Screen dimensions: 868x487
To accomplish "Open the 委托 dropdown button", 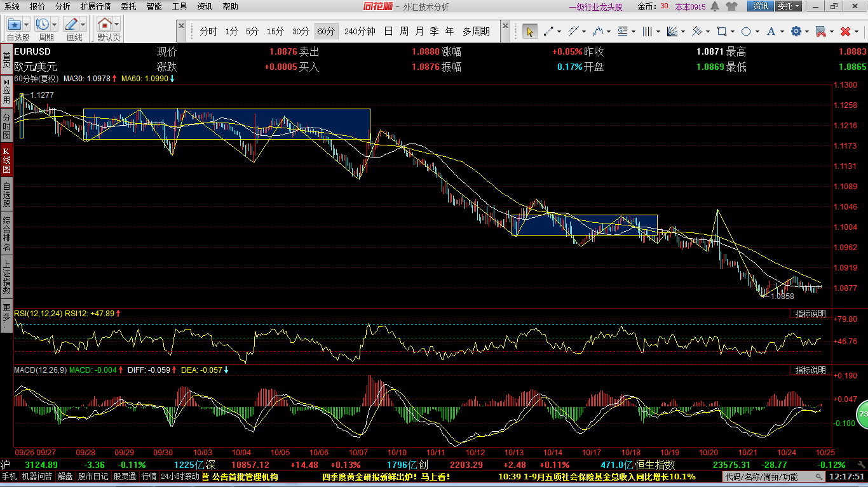I will (789, 6).
